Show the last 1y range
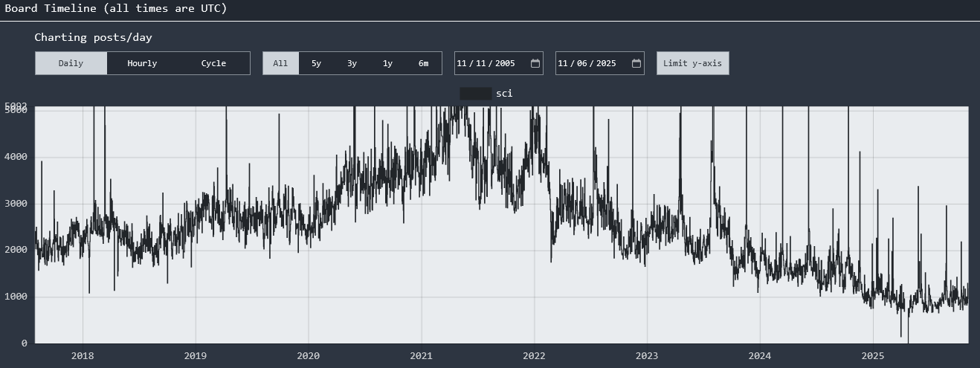Image resolution: width=980 pixels, height=368 pixels. point(387,63)
